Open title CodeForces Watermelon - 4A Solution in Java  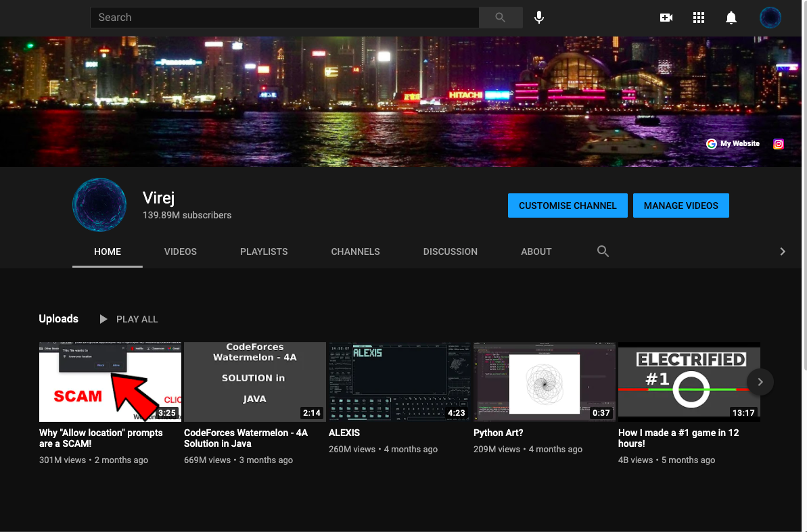click(246, 438)
